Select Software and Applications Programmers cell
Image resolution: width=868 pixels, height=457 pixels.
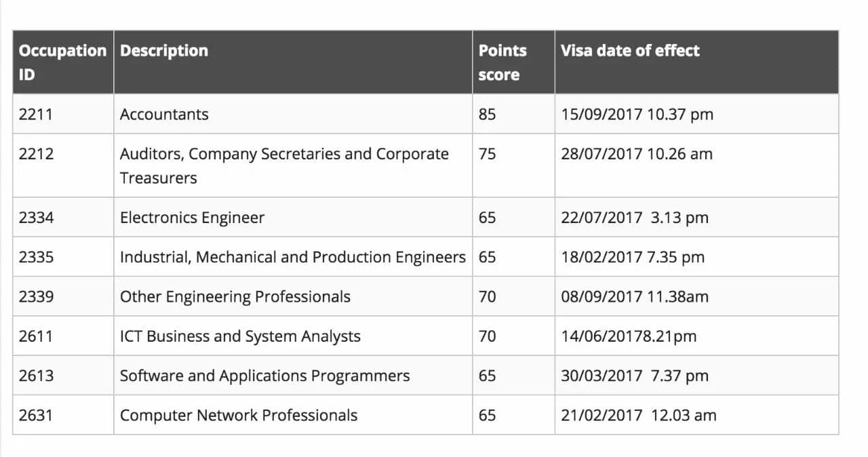[293, 375]
